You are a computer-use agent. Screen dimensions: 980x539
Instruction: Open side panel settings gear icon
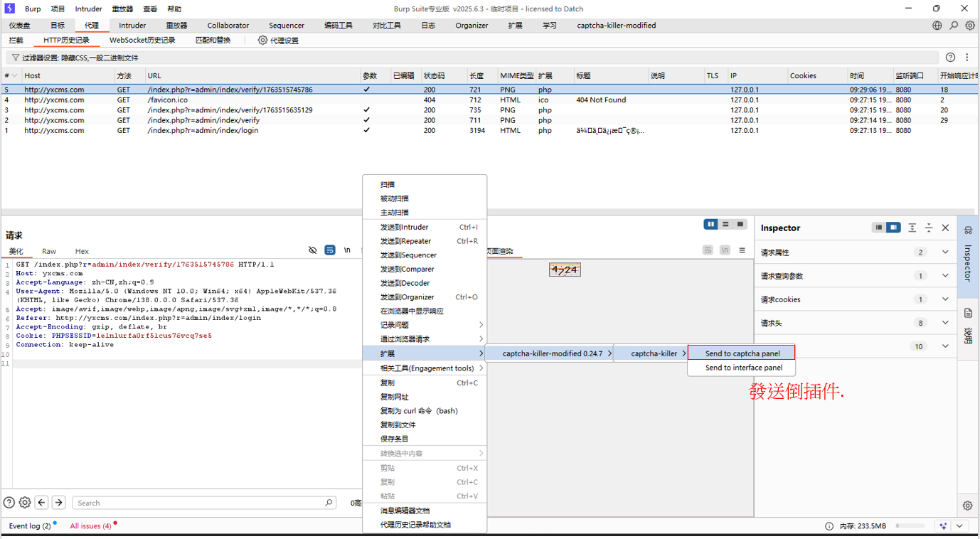tap(968, 506)
